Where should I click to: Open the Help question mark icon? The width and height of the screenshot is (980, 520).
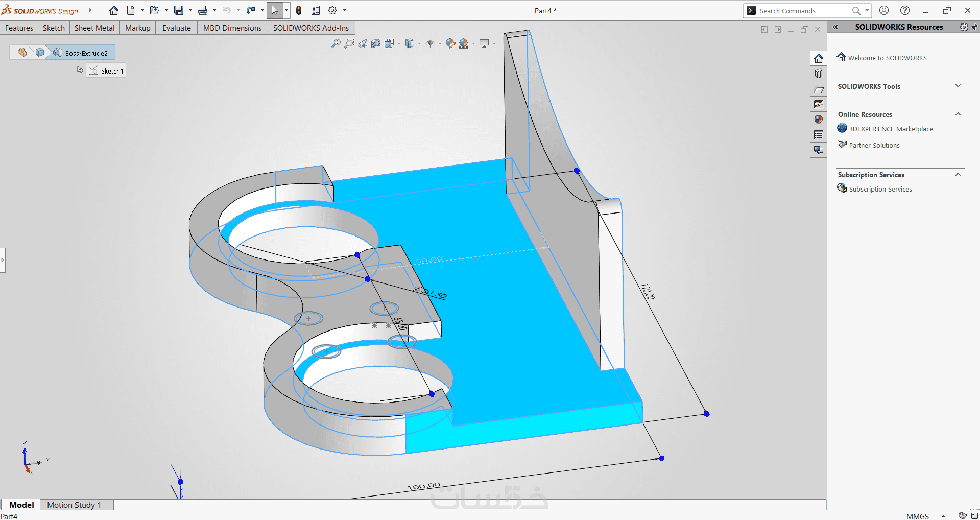pyautogui.click(x=905, y=10)
